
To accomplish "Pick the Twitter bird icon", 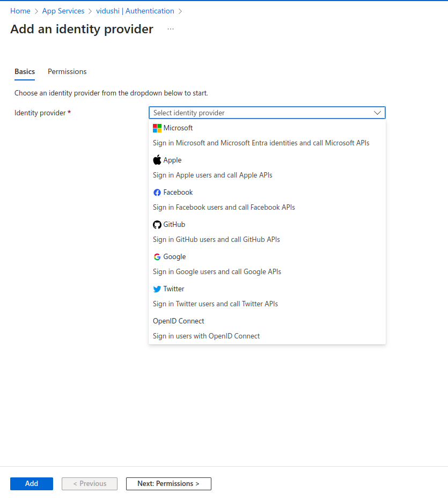I will point(157,289).
